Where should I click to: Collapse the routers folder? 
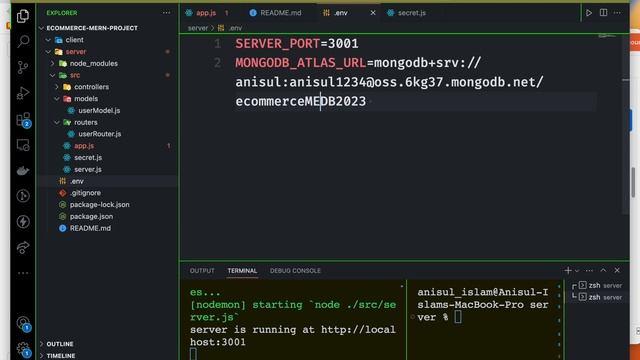click(108, 122)
